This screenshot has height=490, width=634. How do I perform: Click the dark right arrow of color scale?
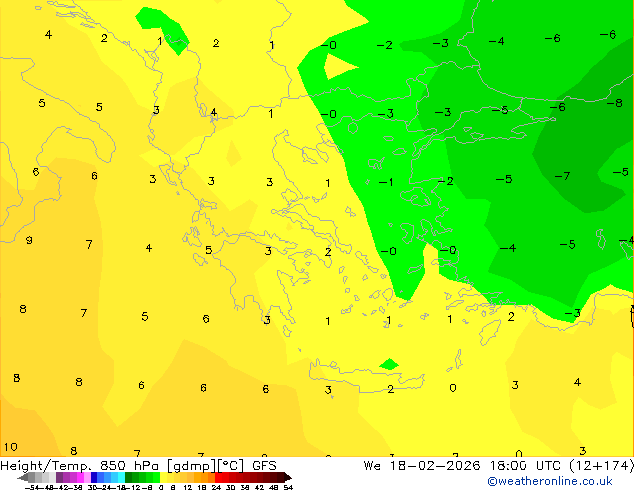[288, 478]
